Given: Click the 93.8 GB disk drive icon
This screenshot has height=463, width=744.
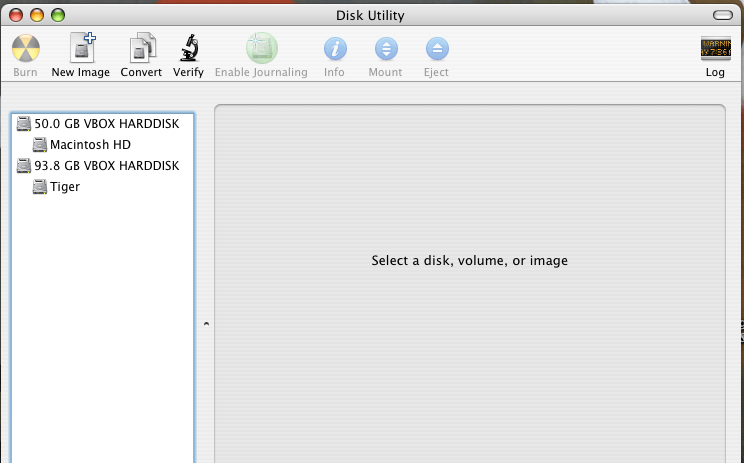Looking at the screenshot, I should (24, 166).
